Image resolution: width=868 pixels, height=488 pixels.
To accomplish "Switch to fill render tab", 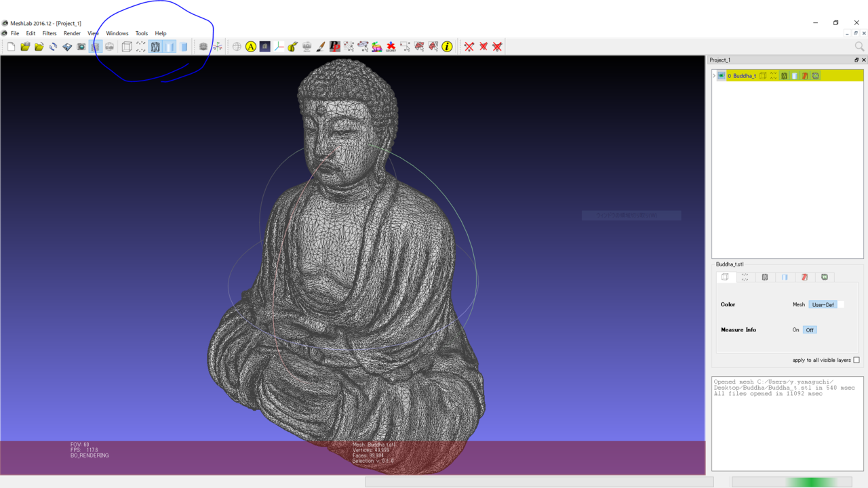I will pos(785,277).
